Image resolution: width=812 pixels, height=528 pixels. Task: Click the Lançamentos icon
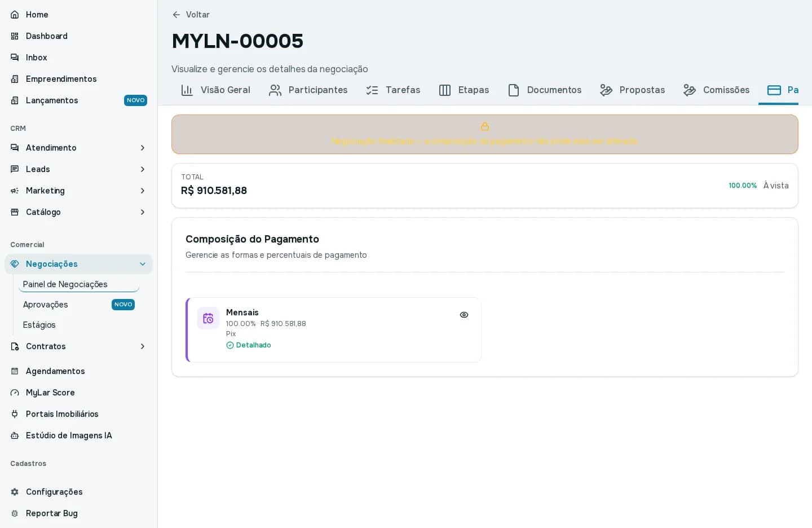coord(15,100)
